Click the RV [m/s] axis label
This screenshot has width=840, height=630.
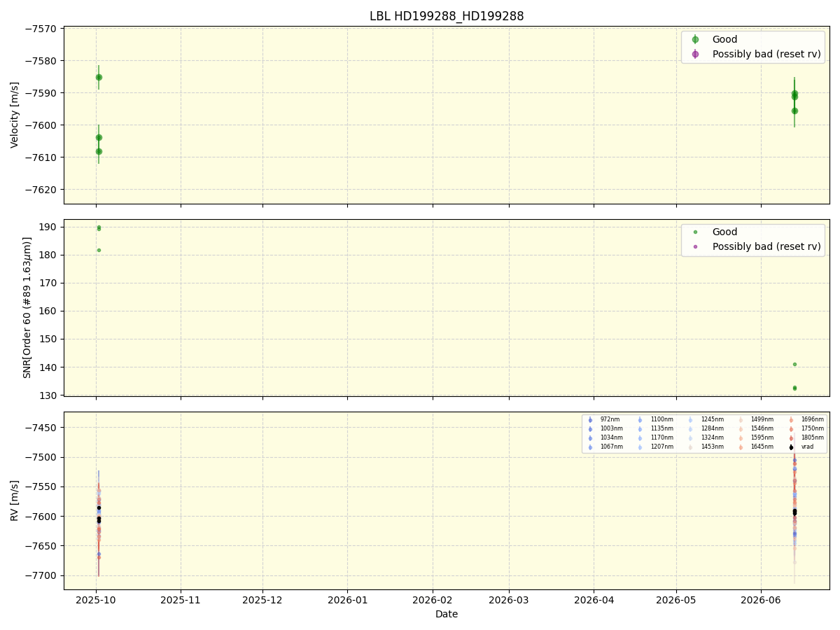15,500
